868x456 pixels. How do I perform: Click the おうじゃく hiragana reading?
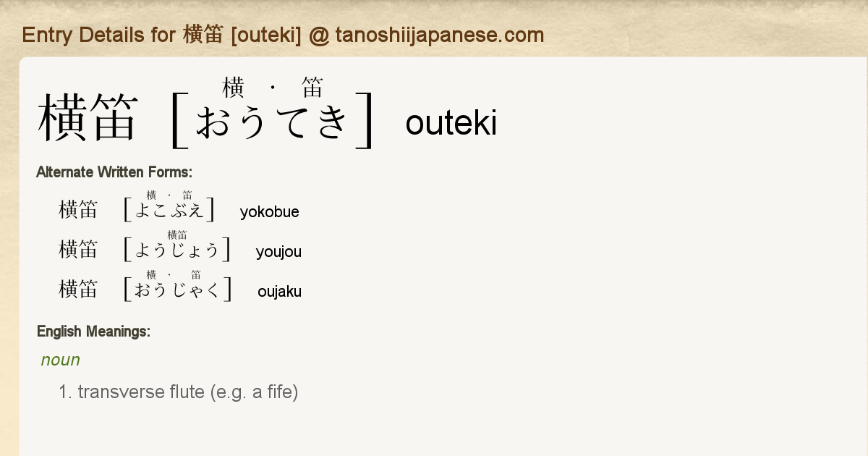point(178,290)
